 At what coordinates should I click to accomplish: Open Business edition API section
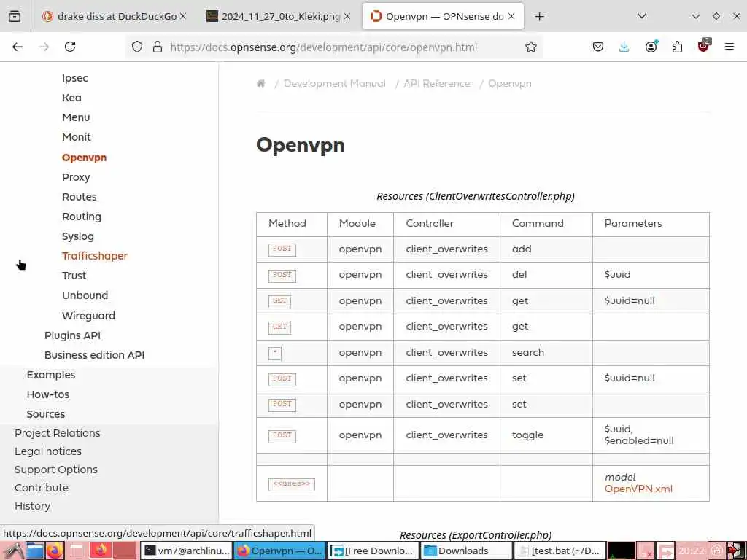coord(94,355)
